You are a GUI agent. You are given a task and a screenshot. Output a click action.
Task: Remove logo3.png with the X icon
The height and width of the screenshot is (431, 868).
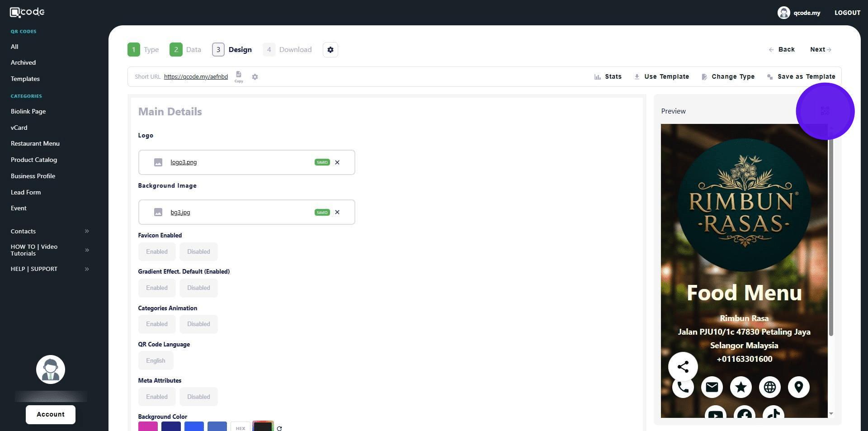(337, 162)
